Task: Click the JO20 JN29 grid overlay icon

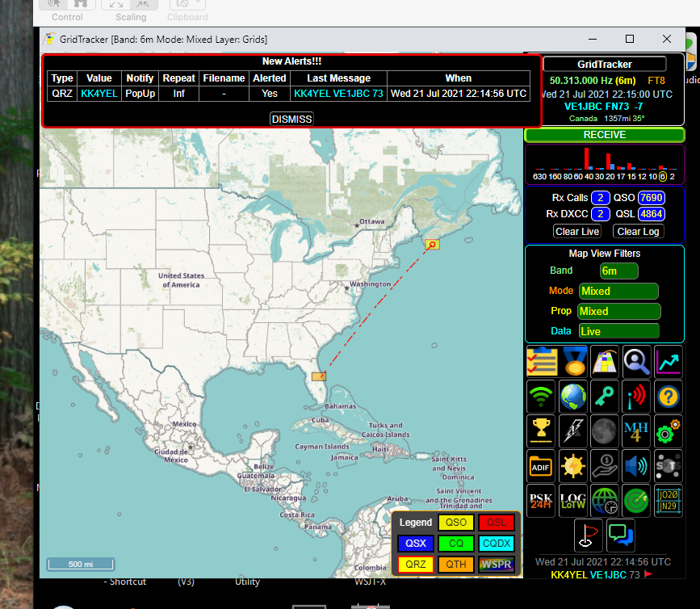Action: coord(669,501)
